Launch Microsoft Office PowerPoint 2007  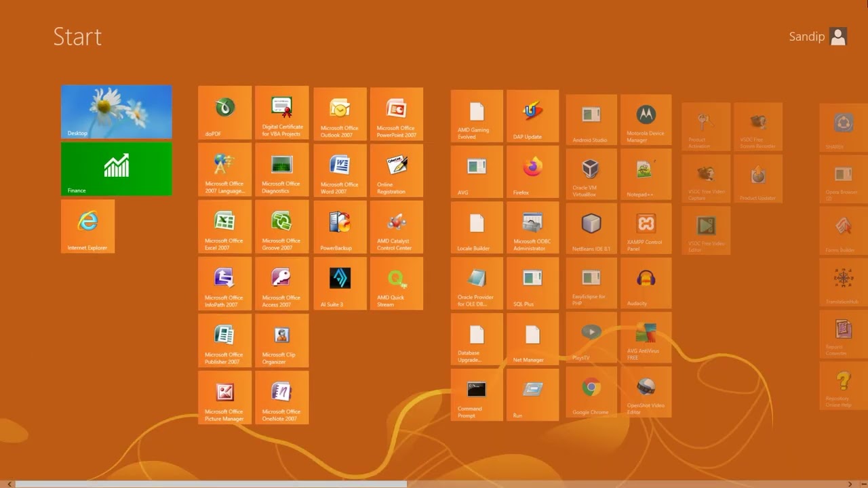click(x=397, y=114)
